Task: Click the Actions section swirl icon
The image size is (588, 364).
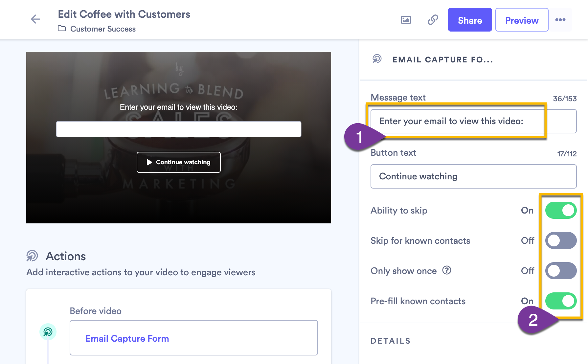Action: pyautogui.click(x=32, y=256)
